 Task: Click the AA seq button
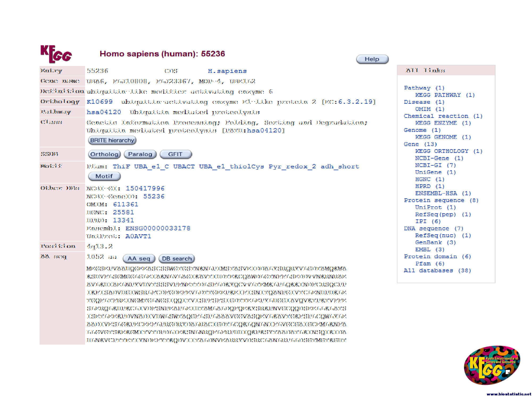[x=139, y=258]
